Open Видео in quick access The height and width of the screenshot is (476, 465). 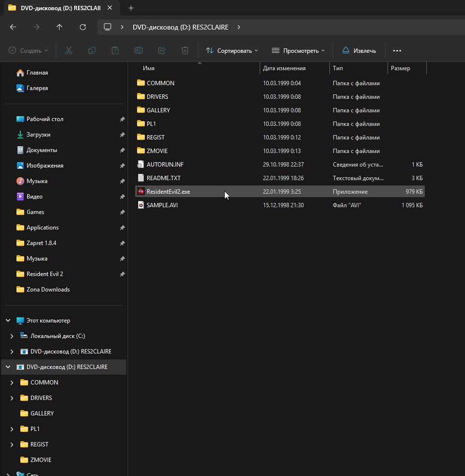pyautogui.click(x=34, y=197)
